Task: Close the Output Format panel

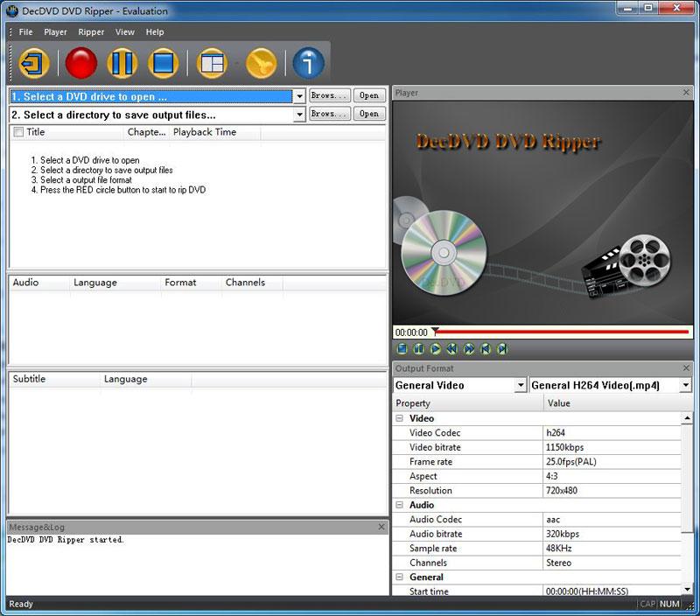Action: [686, 367]
